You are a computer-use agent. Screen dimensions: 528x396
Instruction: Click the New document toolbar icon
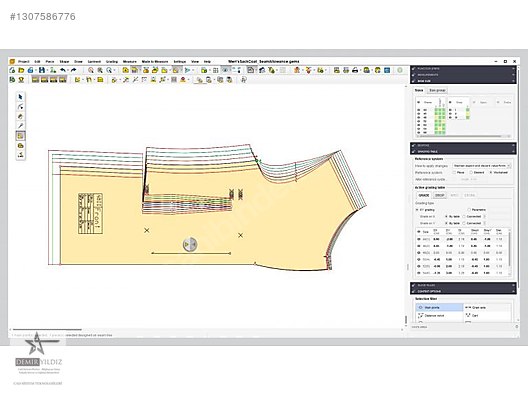coord(12,70)
